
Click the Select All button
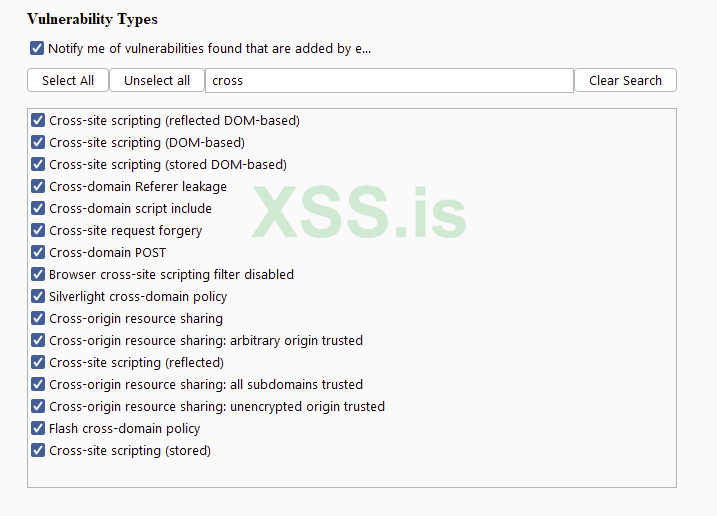tap(68, 81)
